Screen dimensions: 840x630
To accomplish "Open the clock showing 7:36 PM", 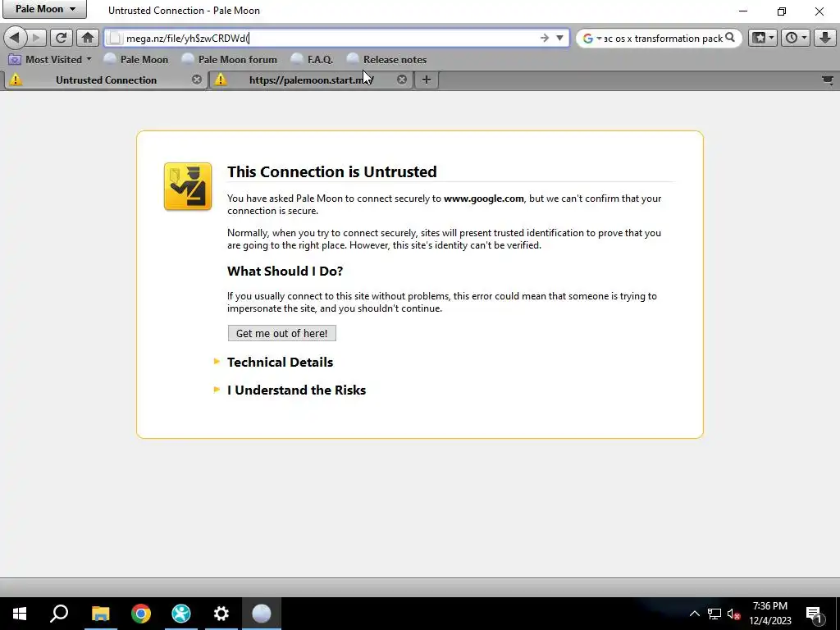I will coord(769,614).
